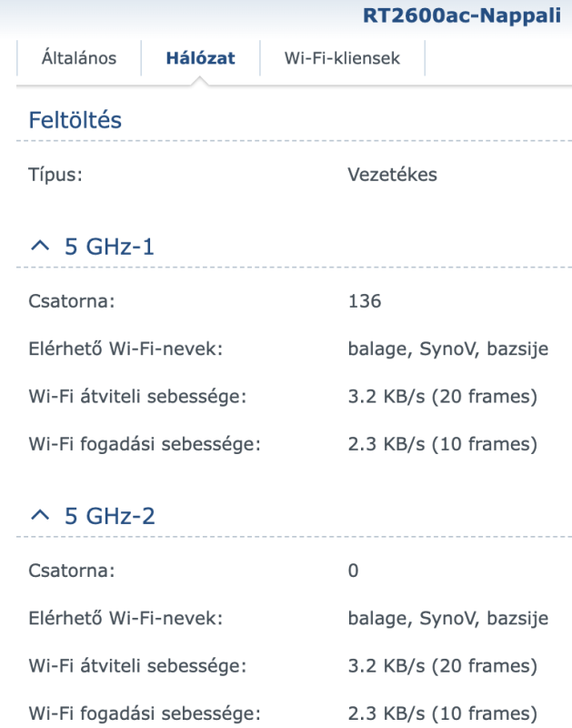Click the Vezetékes type value
This screenshot has width=572, height=728.
coord(392,175)
